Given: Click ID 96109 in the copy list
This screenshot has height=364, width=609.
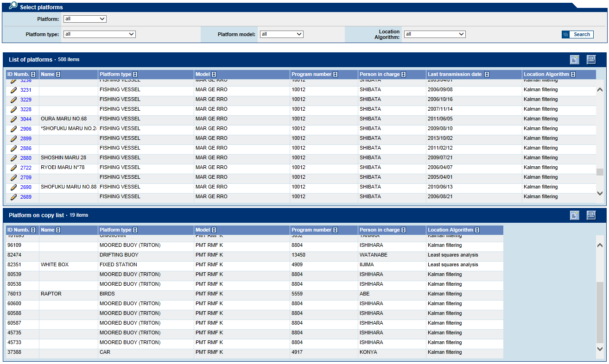Looking at the screenshot, I should (x=14, y=245).
